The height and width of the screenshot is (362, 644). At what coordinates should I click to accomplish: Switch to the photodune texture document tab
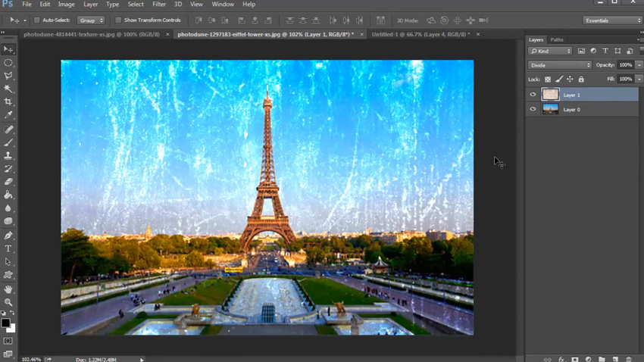[x=91, y=34]
